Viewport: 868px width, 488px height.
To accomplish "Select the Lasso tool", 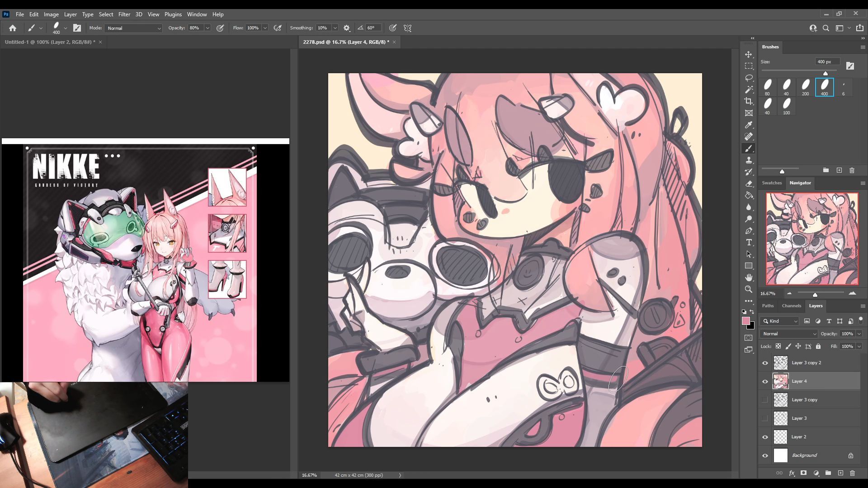I will 749,78.
